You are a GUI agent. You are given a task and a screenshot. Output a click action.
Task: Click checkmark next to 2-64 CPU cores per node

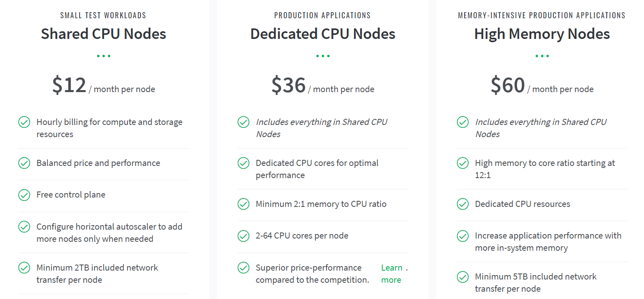pyautogui.click(x=244, y=235)
